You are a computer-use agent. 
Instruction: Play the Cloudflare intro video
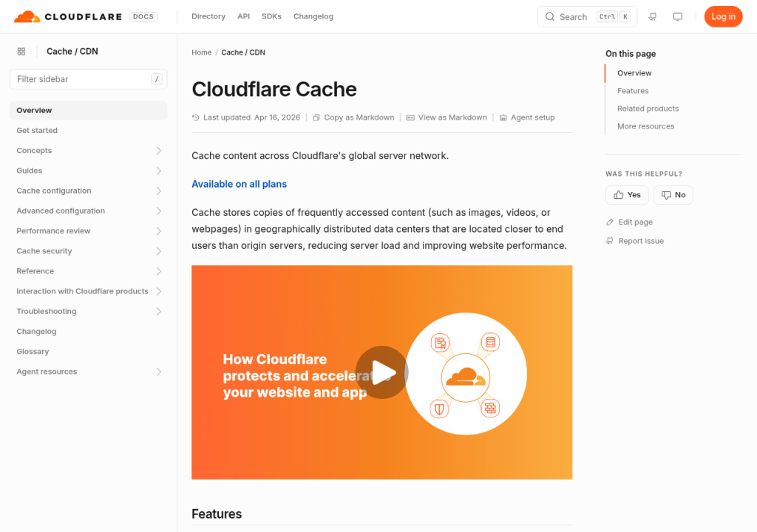pyautogui.click(x=382, y=372)
